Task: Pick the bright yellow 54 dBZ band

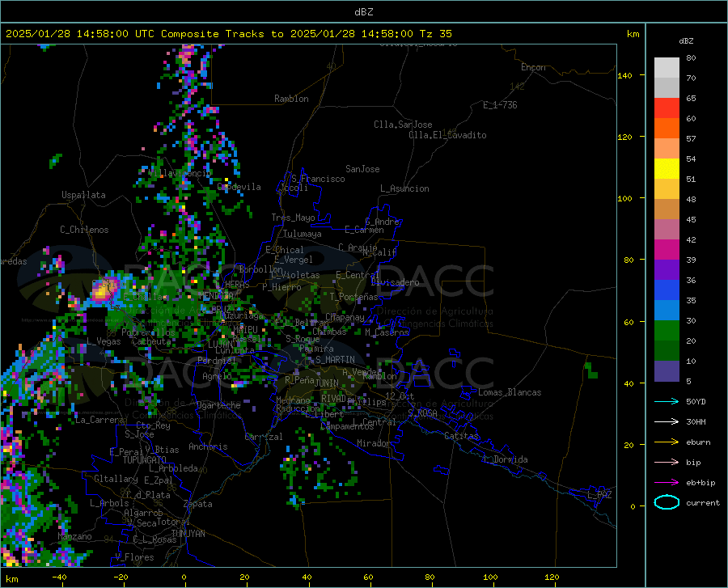Action: click(667, 169)
